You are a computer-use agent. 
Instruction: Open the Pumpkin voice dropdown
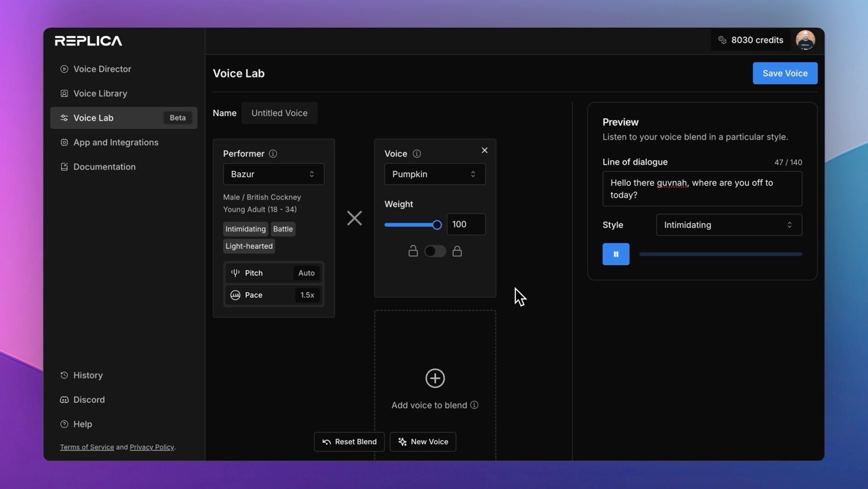[435, 174]
